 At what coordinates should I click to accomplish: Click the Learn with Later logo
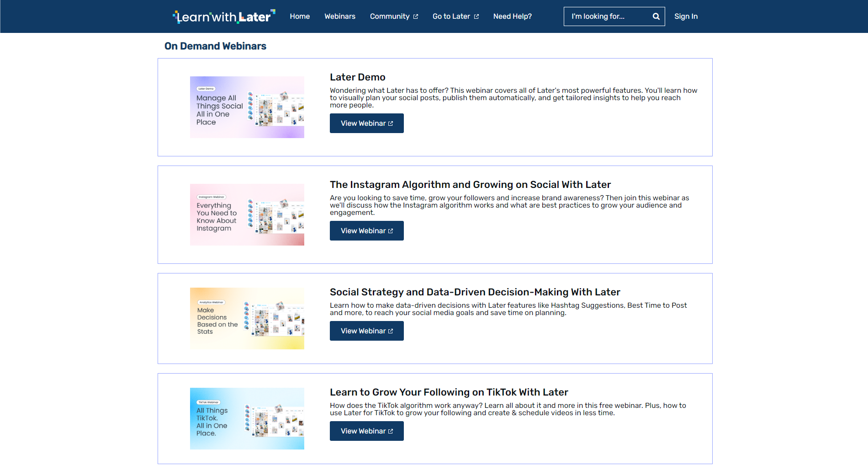tap(224, 16)
